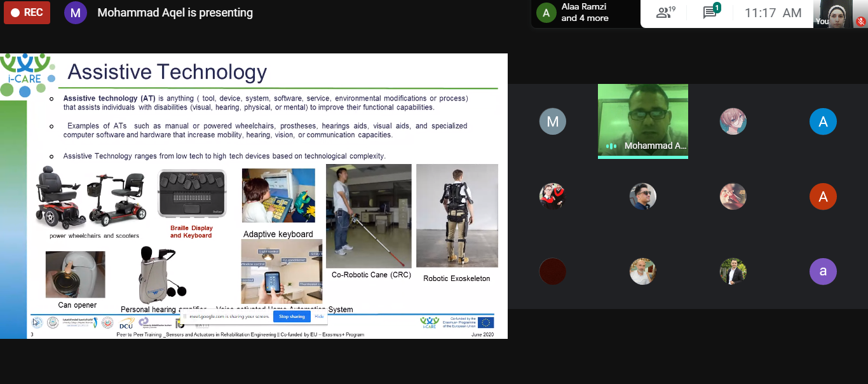Image resolution: width=868 pixels, height=384 pixels.
Task: Select the dark maroon participant avatar
Action: point(552,271)
